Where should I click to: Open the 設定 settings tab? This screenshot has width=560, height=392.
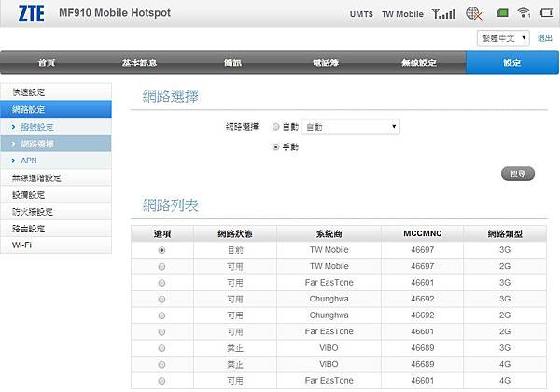click(x=512, y=63)
